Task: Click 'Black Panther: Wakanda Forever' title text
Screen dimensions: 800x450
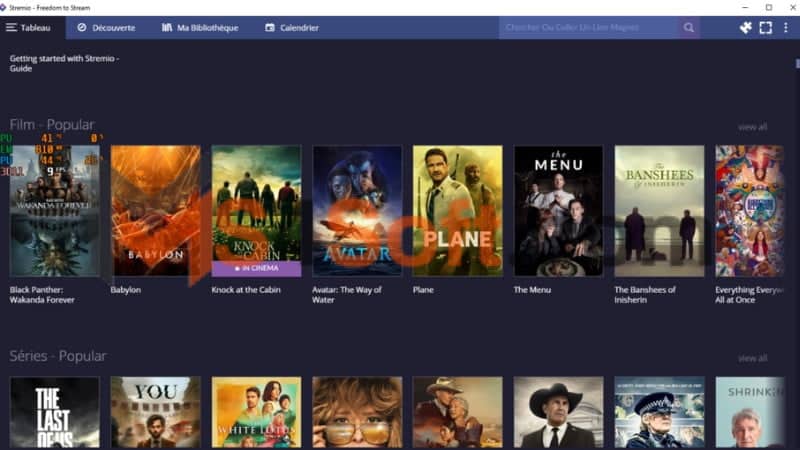Action: point(42,295)
